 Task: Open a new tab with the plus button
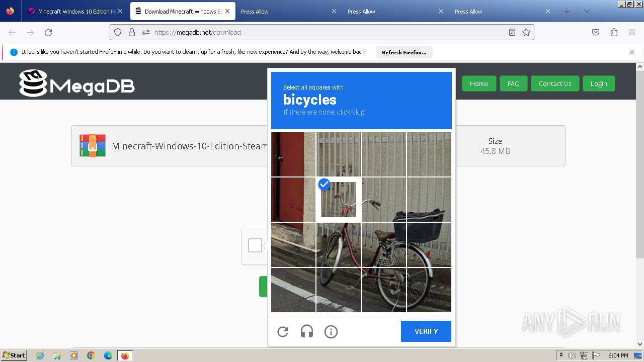point(567,11)
